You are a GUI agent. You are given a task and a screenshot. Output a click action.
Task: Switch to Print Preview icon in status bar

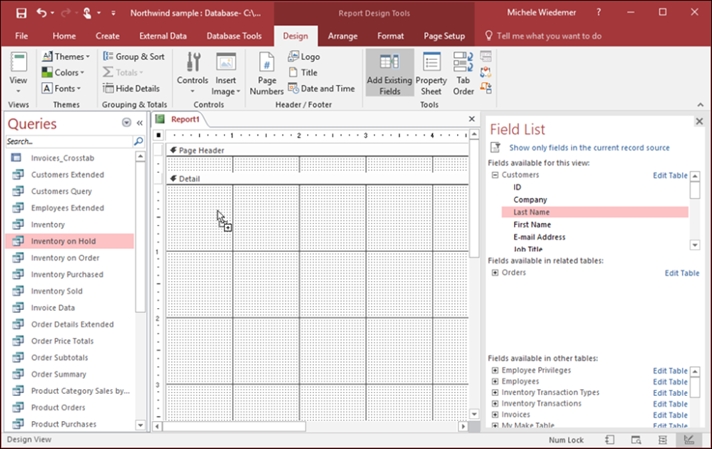[x=636, y=439]
